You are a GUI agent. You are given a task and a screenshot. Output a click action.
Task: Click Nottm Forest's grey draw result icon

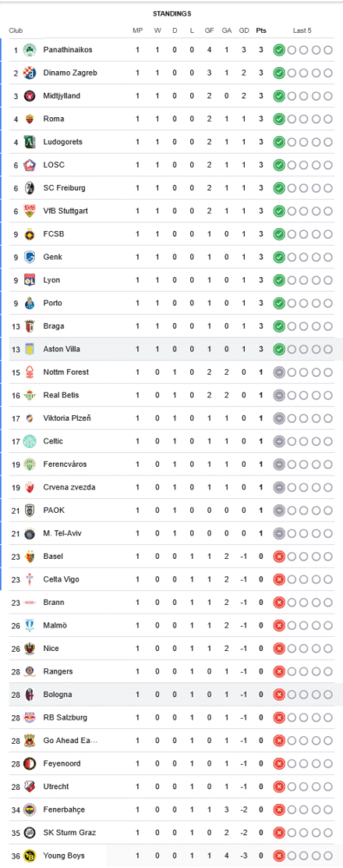pyautogui.click(x=279, y=372)
